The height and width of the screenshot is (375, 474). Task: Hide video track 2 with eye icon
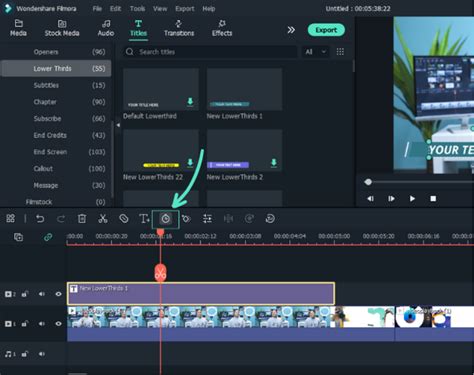click(x=58, y=294)
